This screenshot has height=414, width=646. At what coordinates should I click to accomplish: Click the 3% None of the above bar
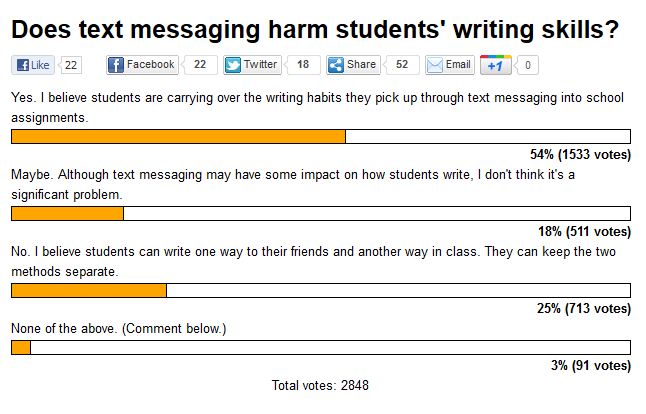21,348
